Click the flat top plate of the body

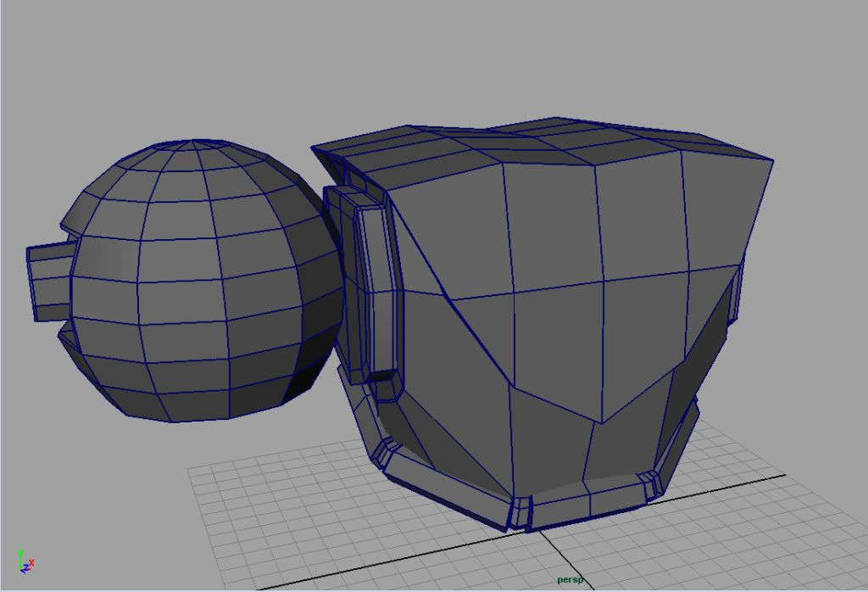(542, 146)
